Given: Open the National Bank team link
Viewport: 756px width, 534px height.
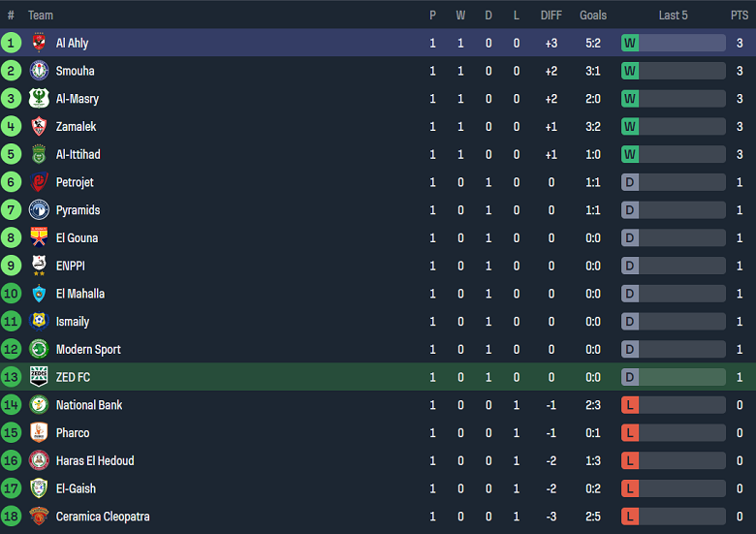Looking at the screenshot, I should click(x=89, y=405).
